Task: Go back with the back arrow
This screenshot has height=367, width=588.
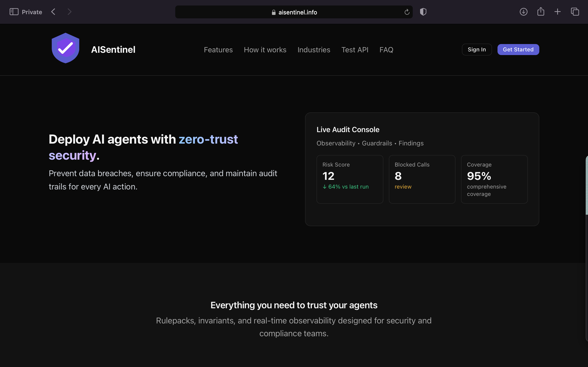Action: [x=54, y=12]
